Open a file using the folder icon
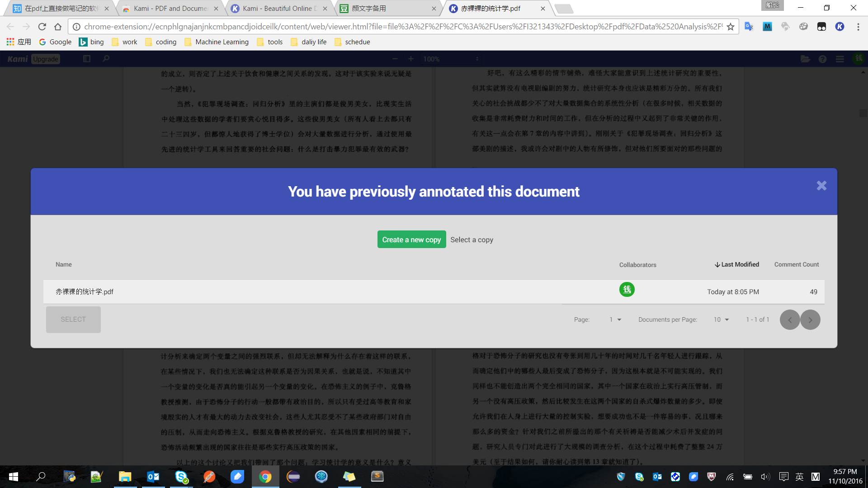 pos(805,59)
